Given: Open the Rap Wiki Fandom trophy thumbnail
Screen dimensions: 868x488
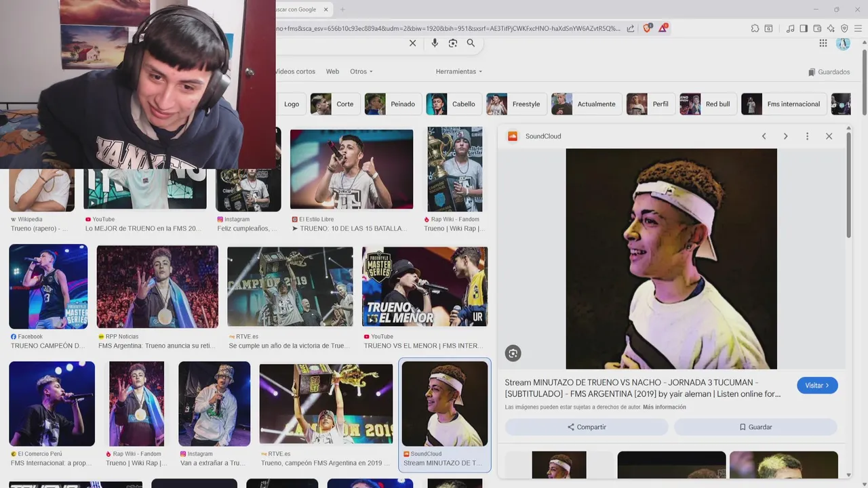Looking at the screenshot, I should coord(454,169).
